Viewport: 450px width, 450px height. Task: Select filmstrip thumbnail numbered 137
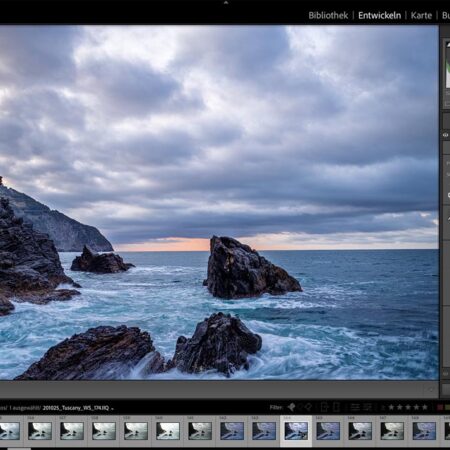(x=72, y=431)
